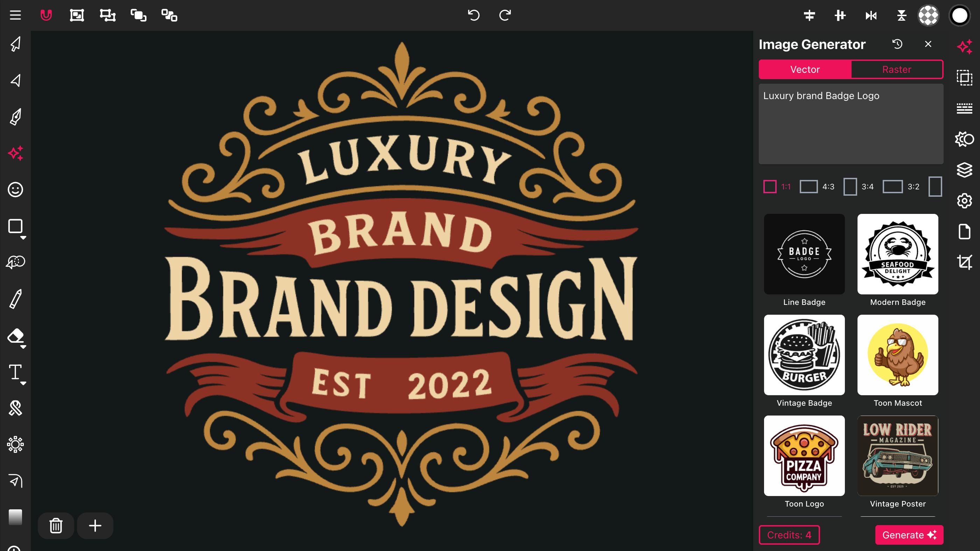Click the Redo arrow
Image resolution: width=980 pixels, height=551 pixels.
coord(505,15)
